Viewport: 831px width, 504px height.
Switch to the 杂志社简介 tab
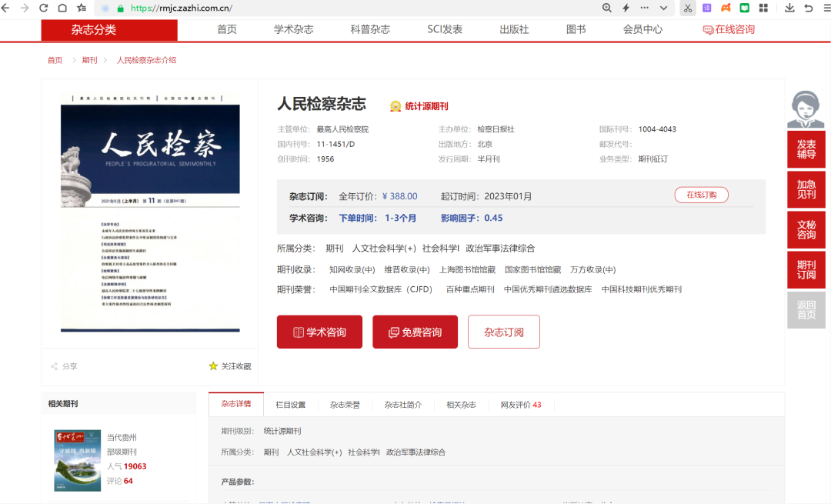pyautogui.click(x=402, y=405)
